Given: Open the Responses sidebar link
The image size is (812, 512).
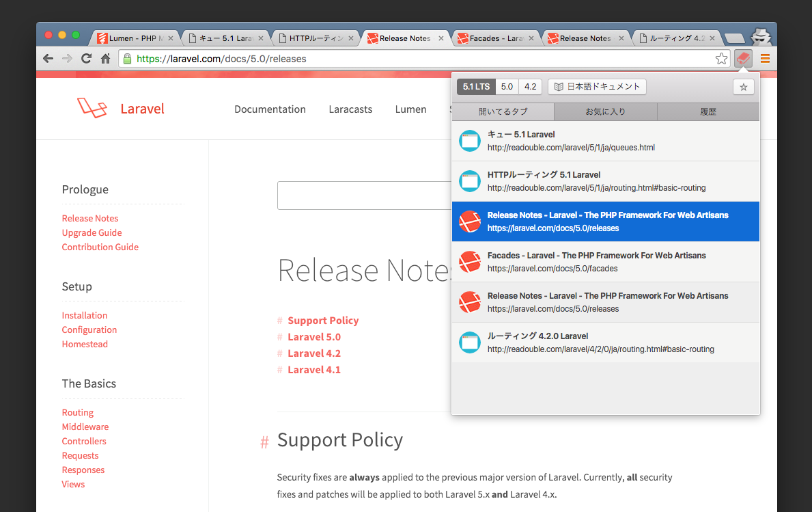Looking at the screenshot, I should [x=83, y=470].
